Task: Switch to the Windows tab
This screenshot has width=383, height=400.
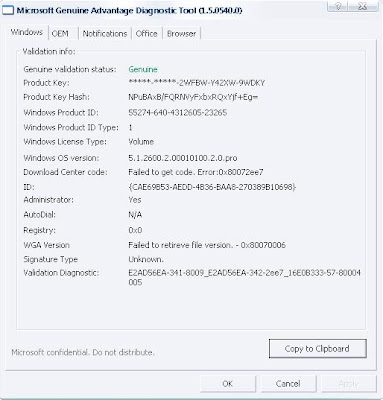Action: point(27,32)
